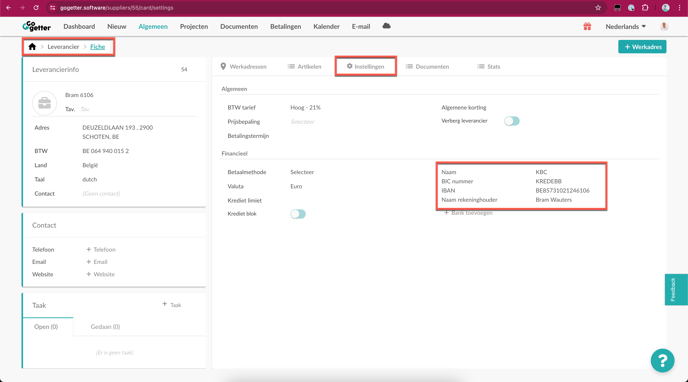Image resolution: width=688 pixels, height=382 pixels.
Task: Click site info icon in address bar
Action: (x=53, y=7)
